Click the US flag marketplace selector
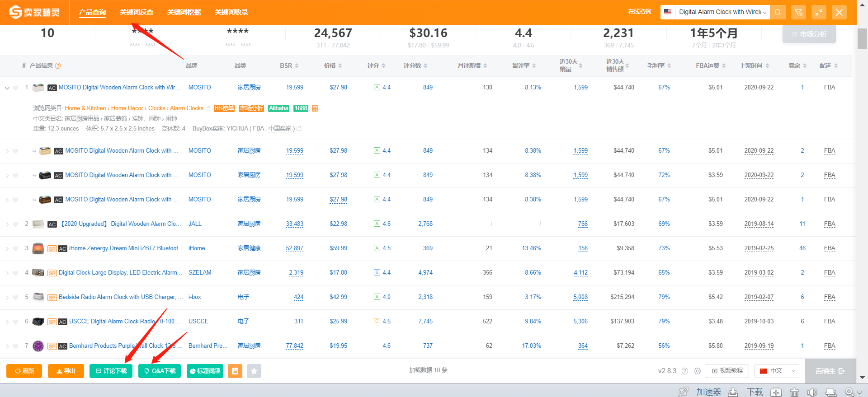 coord(668,12)
